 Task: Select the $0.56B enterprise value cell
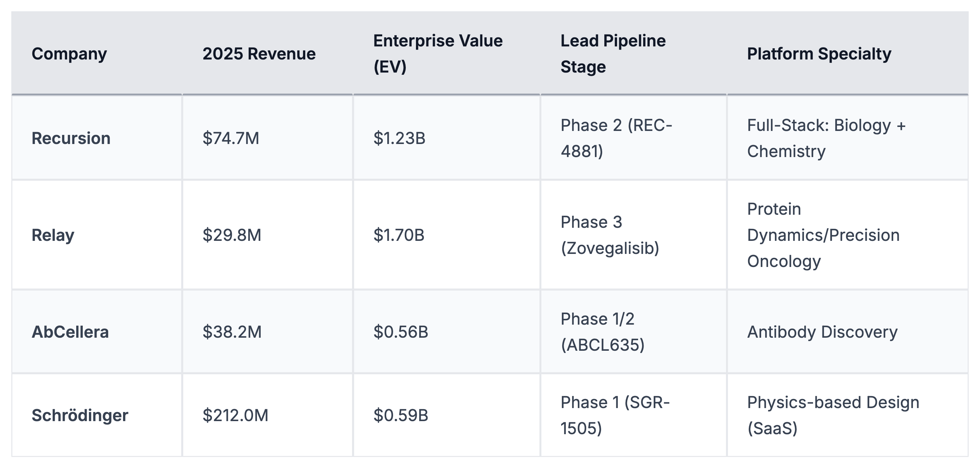(x=401, y=332)
